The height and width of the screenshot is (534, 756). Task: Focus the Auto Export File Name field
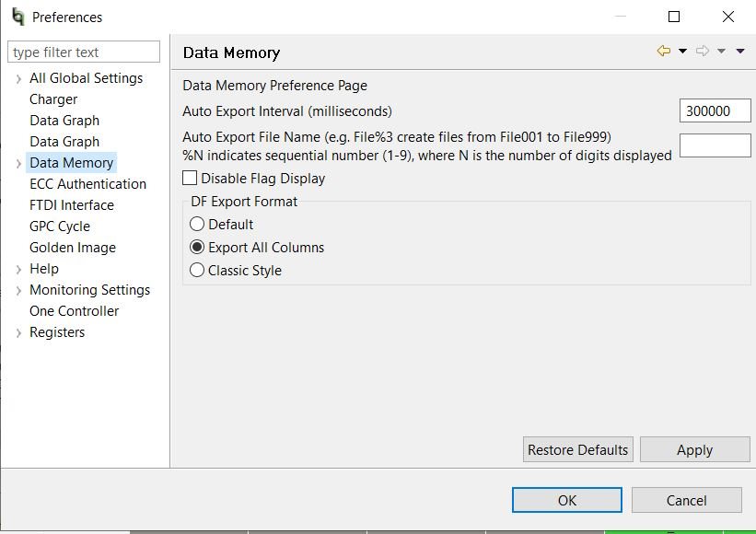pyautogui.click(x=715, y=145)
